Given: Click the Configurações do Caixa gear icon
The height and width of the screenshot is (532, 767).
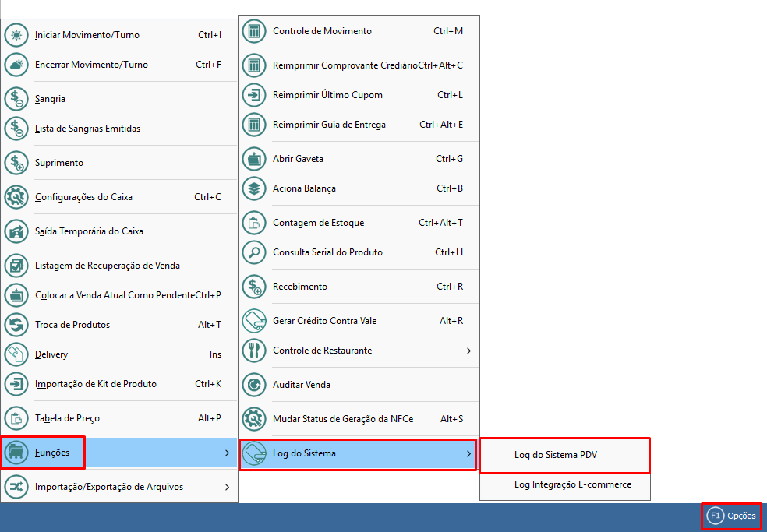Looking at the screenshot, I should click(x=16, y=197).
